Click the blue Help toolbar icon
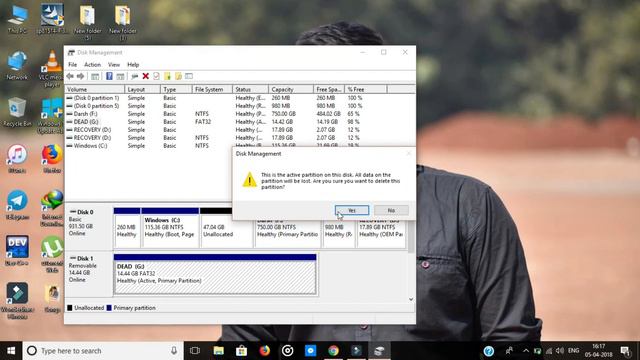The height and width of the screenshot is (360, 640). point(109,76)
